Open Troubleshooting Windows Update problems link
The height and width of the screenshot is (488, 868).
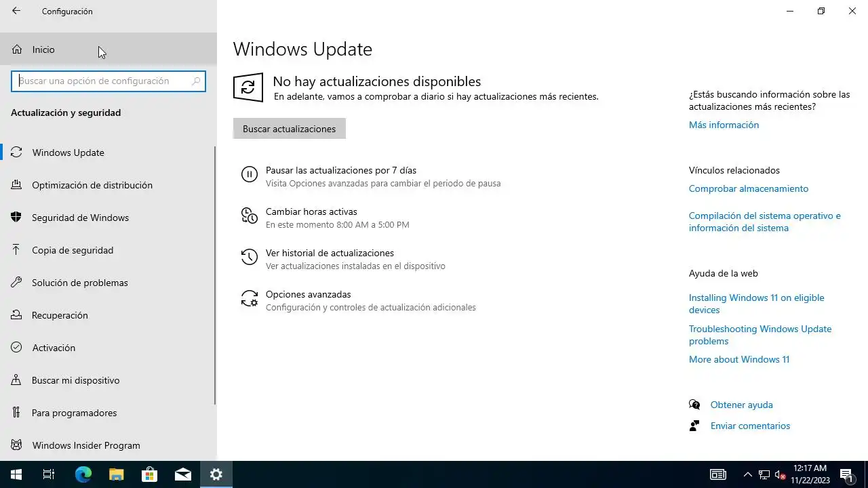point(760,335)
